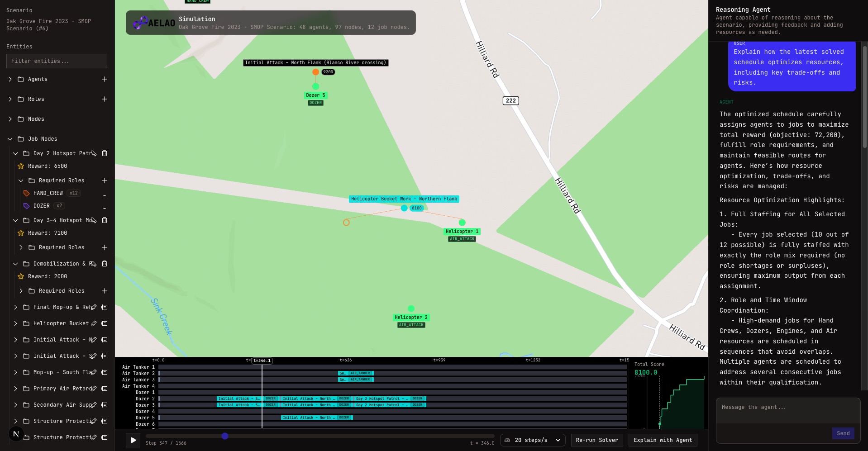Add required role to Day 2 Hotspot job

pos(105,180)
